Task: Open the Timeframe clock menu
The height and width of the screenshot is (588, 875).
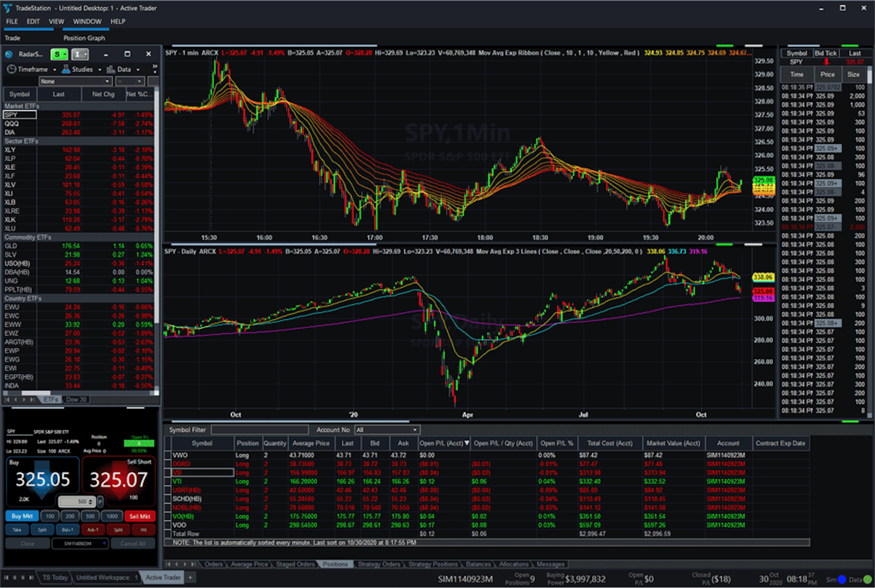Action: (31, 69)
